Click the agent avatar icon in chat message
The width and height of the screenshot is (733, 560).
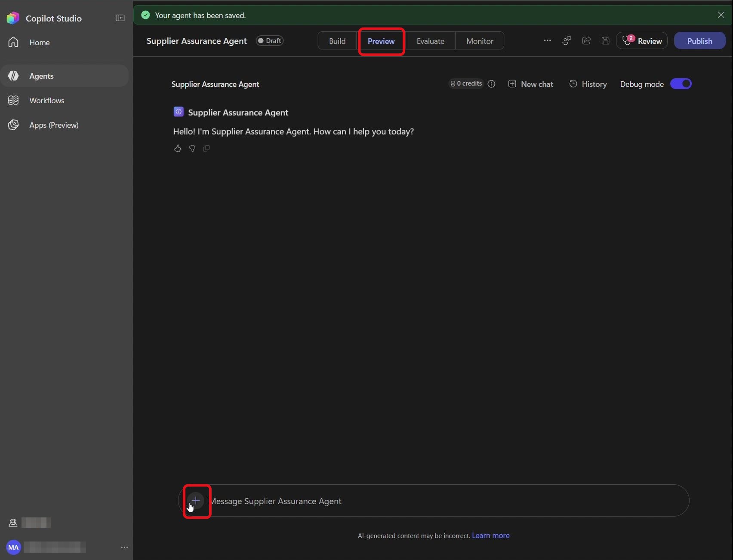[179, 112]
